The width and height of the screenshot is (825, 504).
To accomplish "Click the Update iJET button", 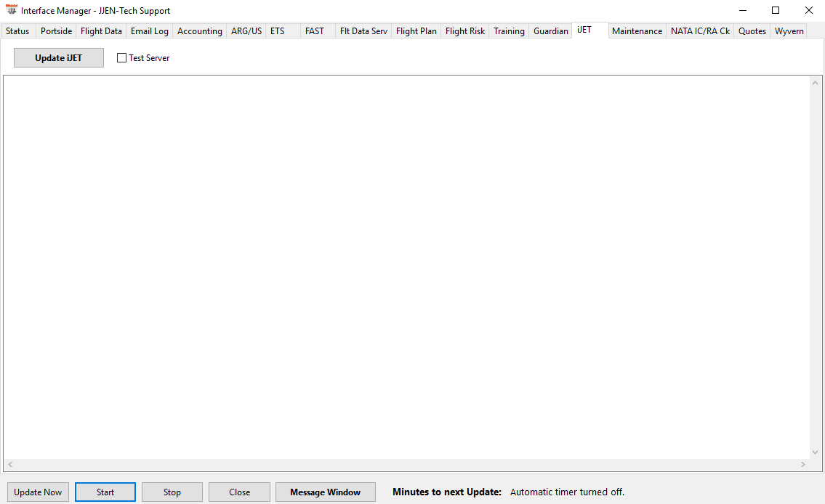I will [58, 58].
